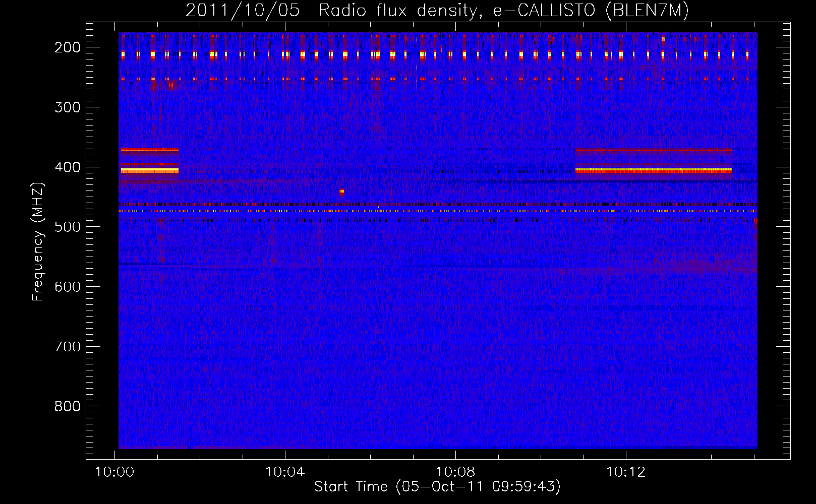The image size is (816, 504).
Task: Click the 600 frequency tick label
Action: (68, 287)
